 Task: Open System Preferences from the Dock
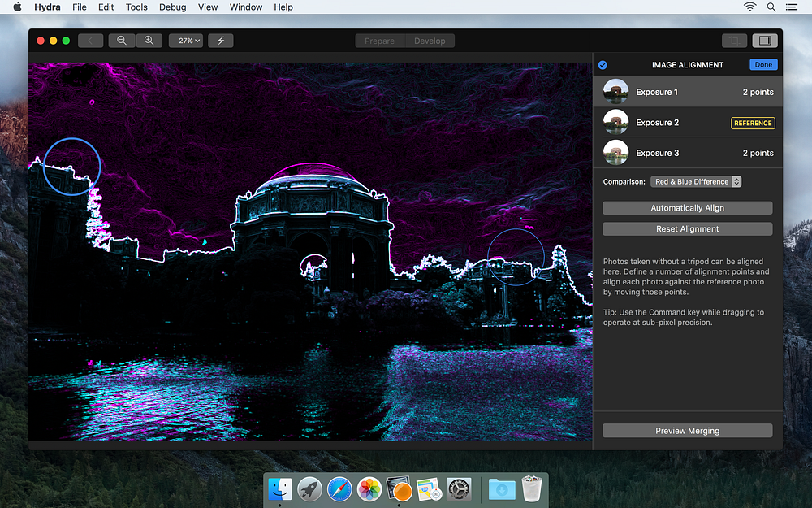(459, 488)
